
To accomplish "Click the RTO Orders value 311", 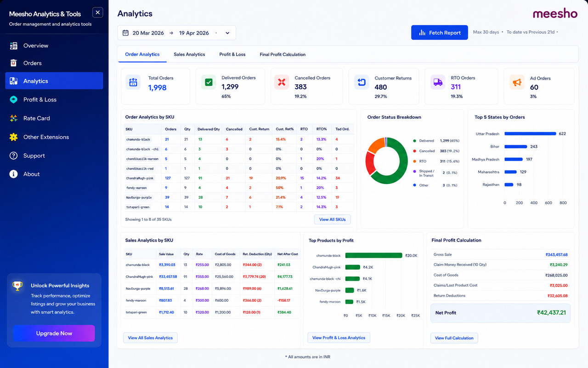I will coord(456,87).
